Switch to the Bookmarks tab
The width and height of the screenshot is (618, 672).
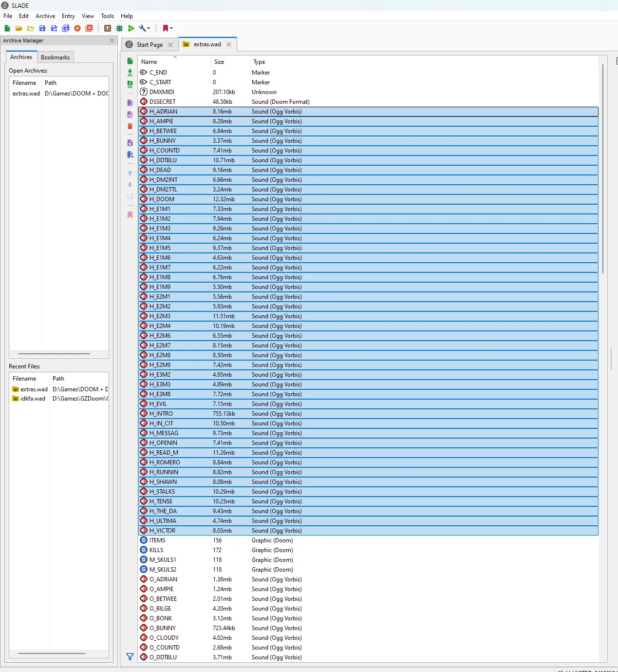55,58
